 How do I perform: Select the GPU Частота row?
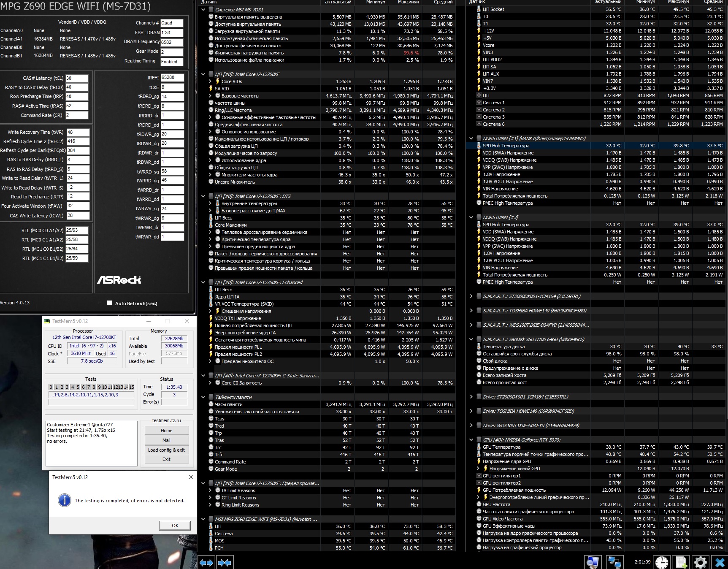[x=597, y=504]
